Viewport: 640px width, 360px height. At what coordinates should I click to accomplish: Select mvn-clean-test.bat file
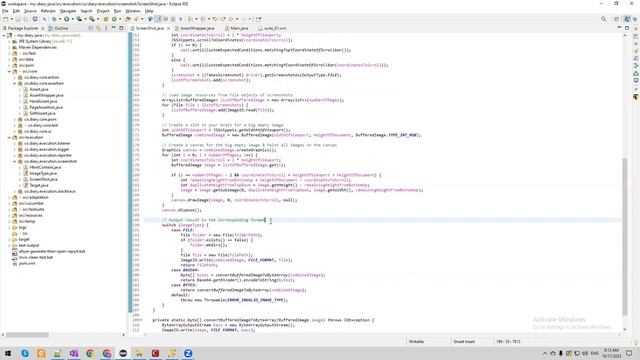coord(36,258)
